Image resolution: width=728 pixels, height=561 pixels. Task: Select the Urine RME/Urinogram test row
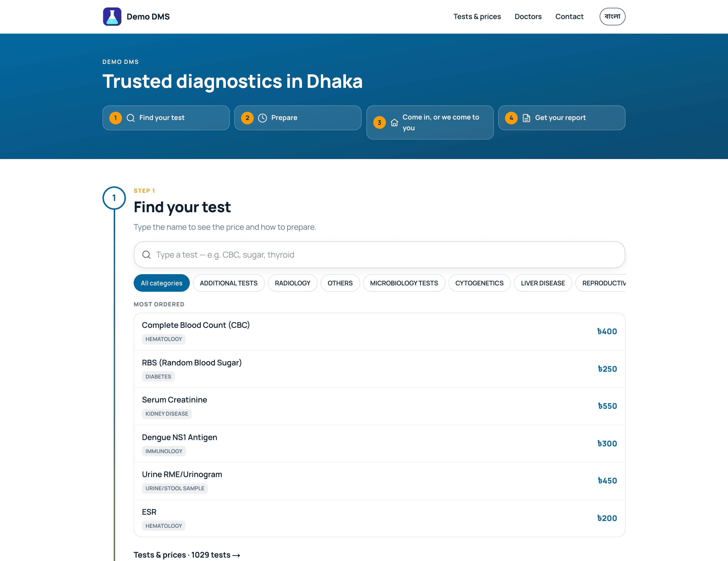coord(379,481)
